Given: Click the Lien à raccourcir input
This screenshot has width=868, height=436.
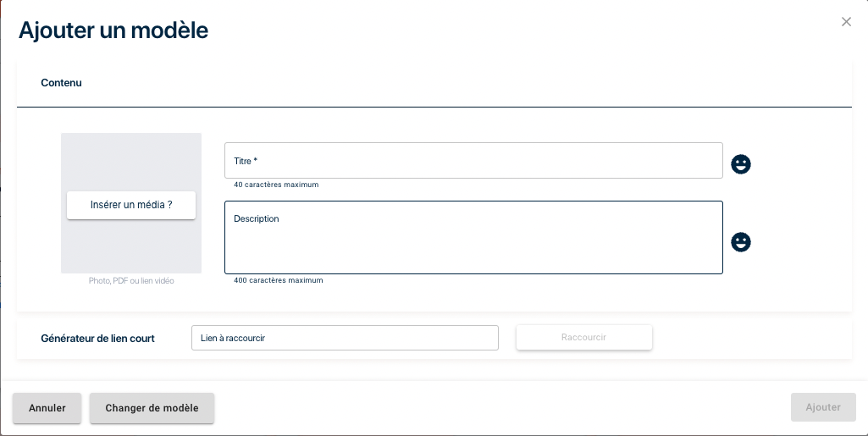Looking at the screenshot, I should tap(345, 338).
